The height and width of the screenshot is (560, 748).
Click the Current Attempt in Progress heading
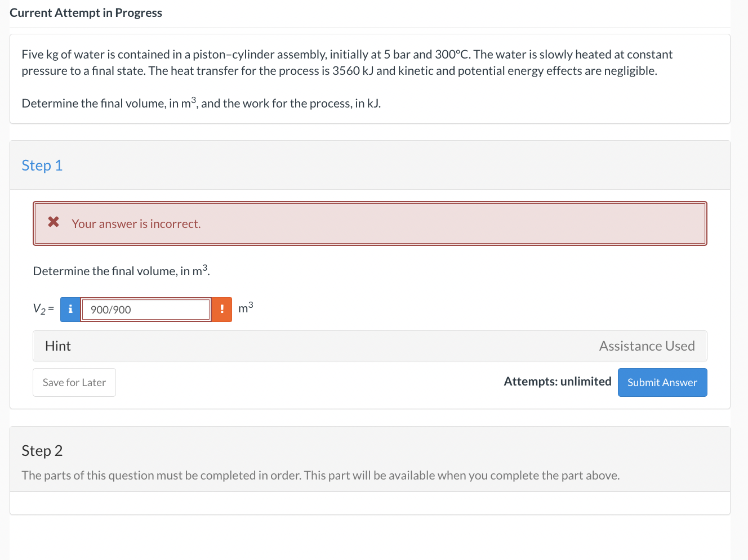[86, 13]
